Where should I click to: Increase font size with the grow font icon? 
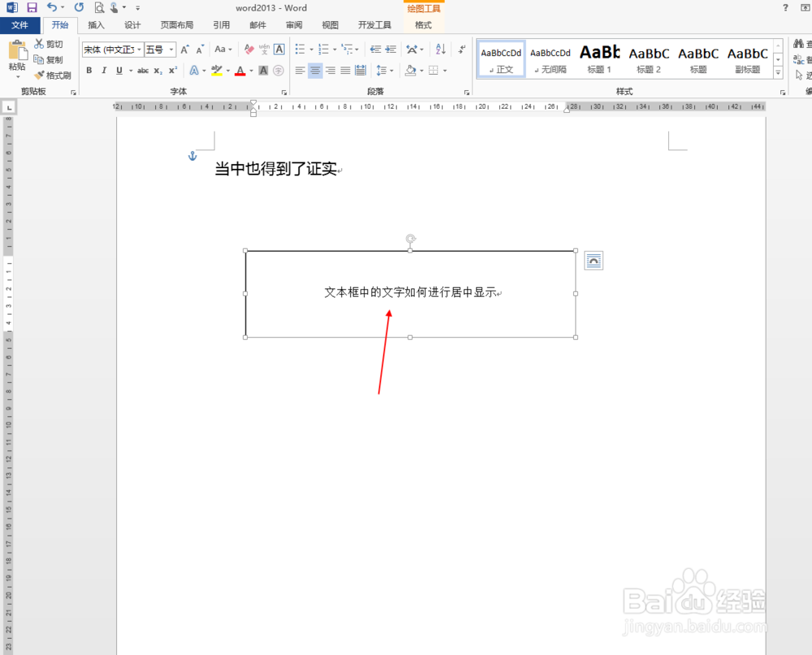185,50
